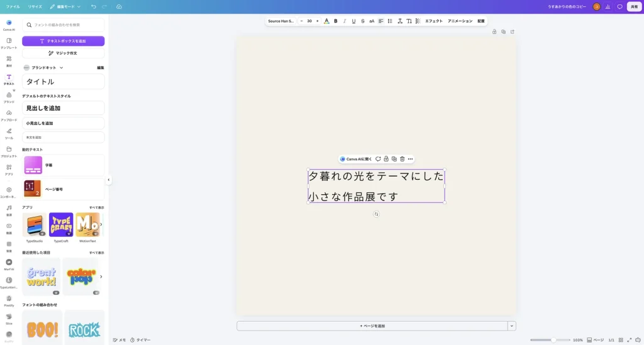Add a text box with purple button
The image size is (644, 345).
click(x=64, y=41)
